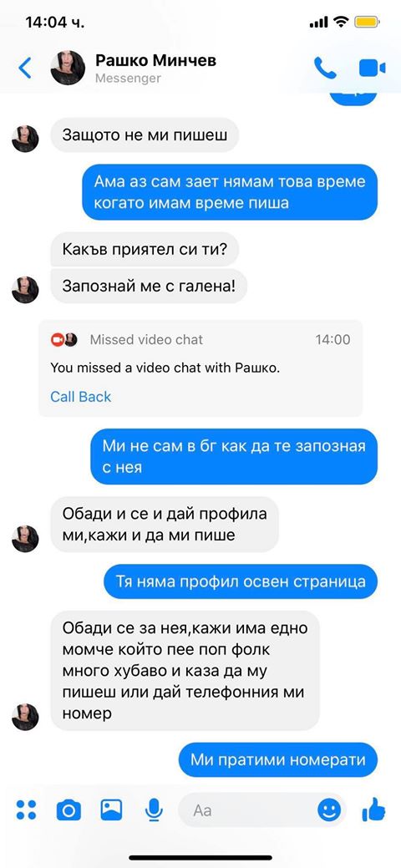The height and width of the screenshot is (868, 401).
Task: Tap the "Запознай ме с галена!" message bubble
Action: (149, 287)
